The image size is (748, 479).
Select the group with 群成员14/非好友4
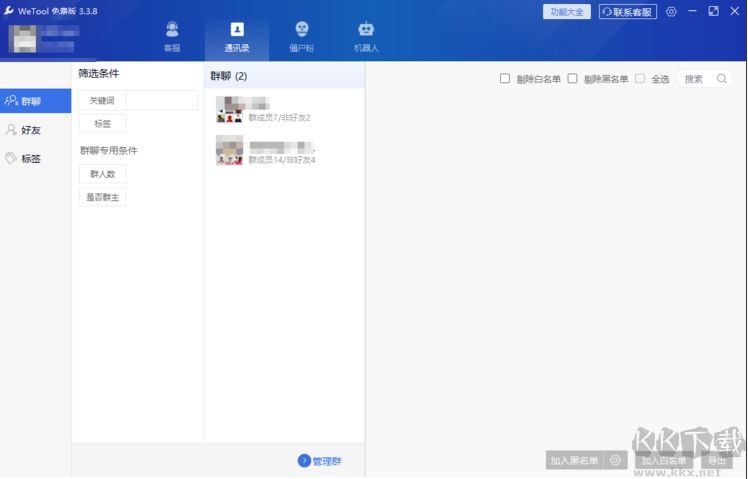(284, 150)
